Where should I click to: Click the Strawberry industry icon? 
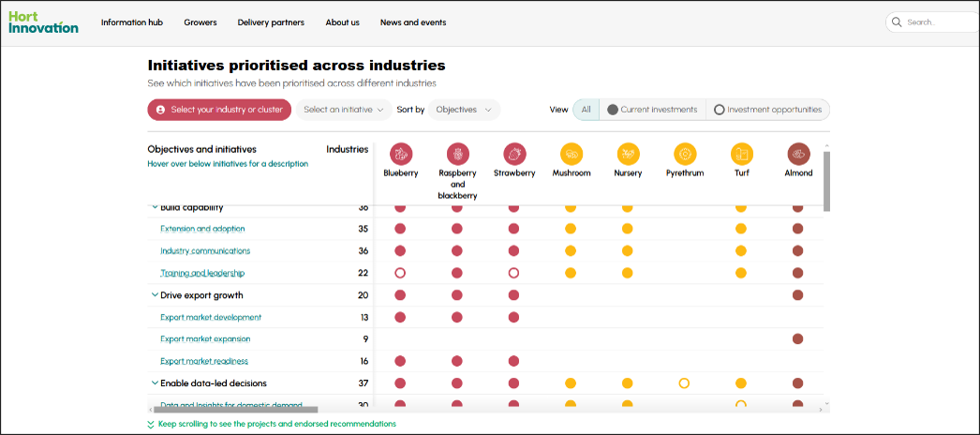(514, 154)
